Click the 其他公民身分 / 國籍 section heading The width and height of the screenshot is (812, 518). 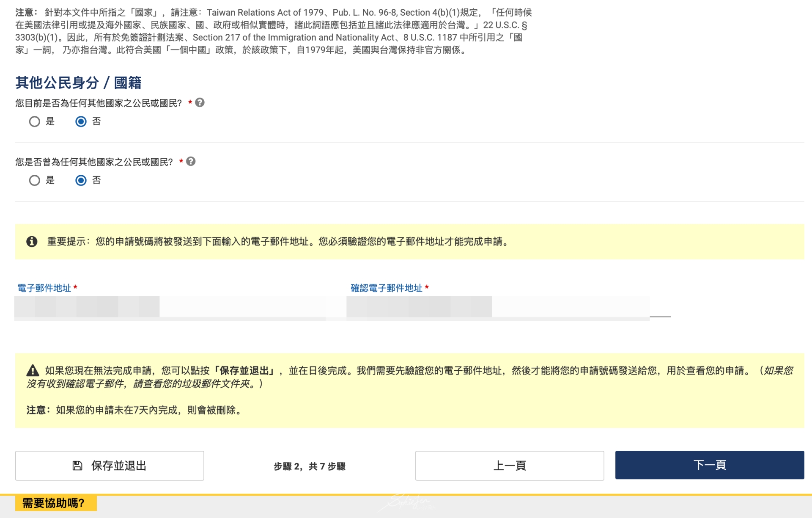tap(79, 83)
